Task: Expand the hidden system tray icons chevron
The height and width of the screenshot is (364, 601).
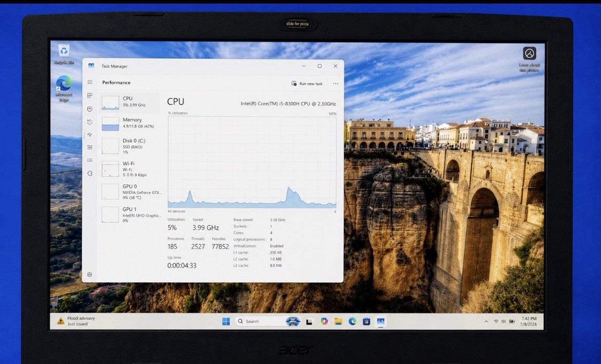Action: coord(486,321)
